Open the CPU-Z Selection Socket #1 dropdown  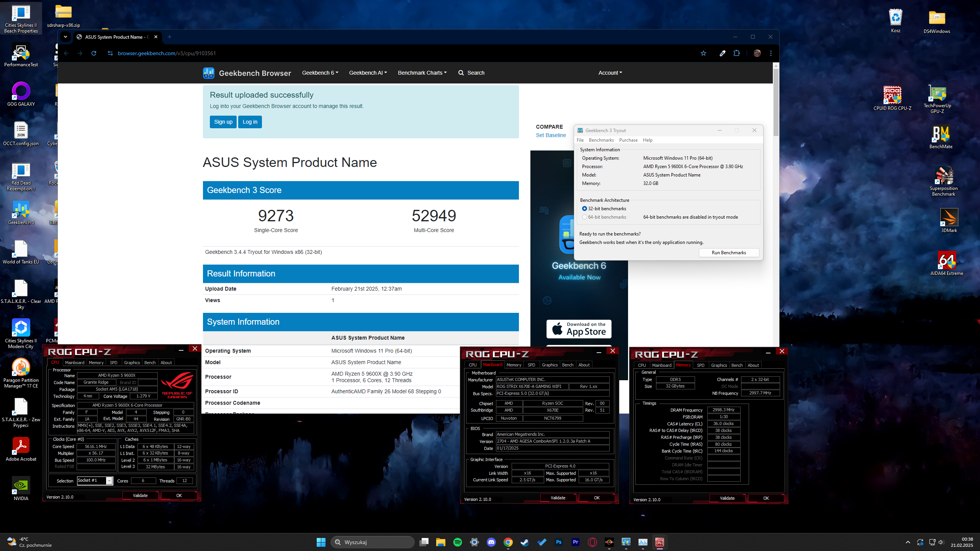pos(95,481)
